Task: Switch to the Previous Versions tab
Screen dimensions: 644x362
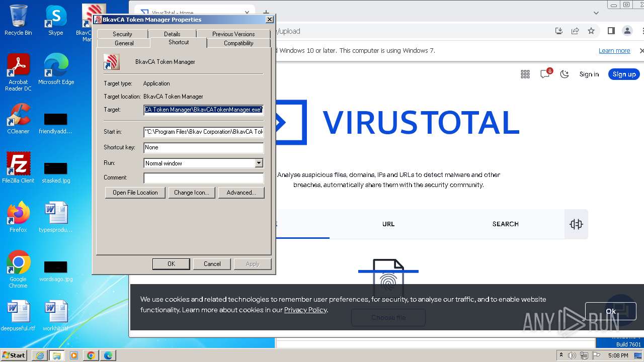Action: [x=233, y=34]
